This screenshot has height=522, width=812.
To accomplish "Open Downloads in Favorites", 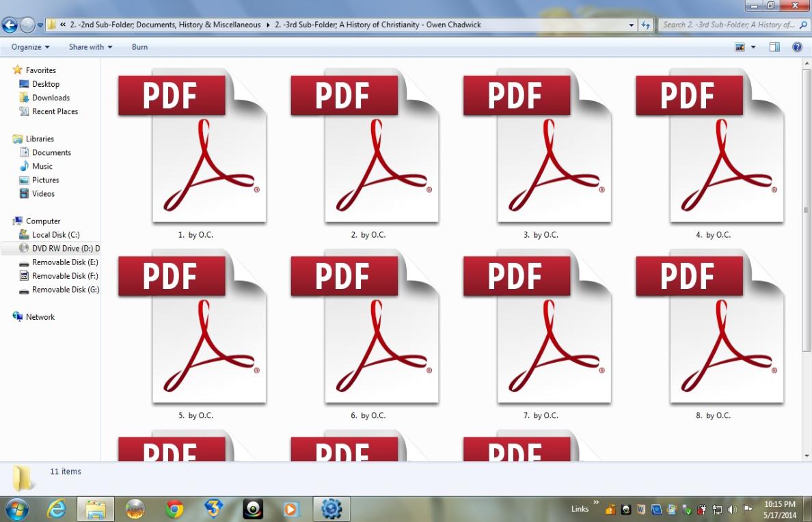I will coord(44,97).
